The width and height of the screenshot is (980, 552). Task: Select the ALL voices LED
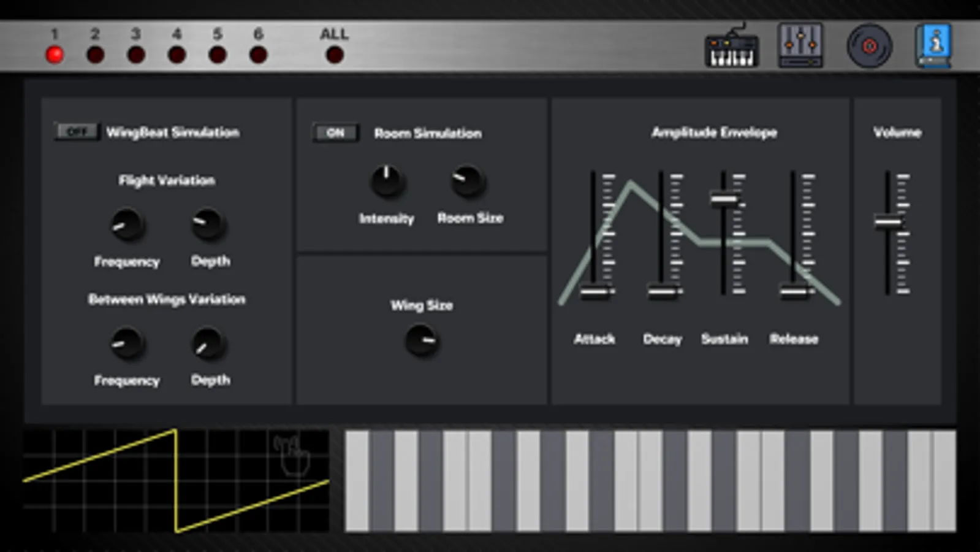point(335,55)
